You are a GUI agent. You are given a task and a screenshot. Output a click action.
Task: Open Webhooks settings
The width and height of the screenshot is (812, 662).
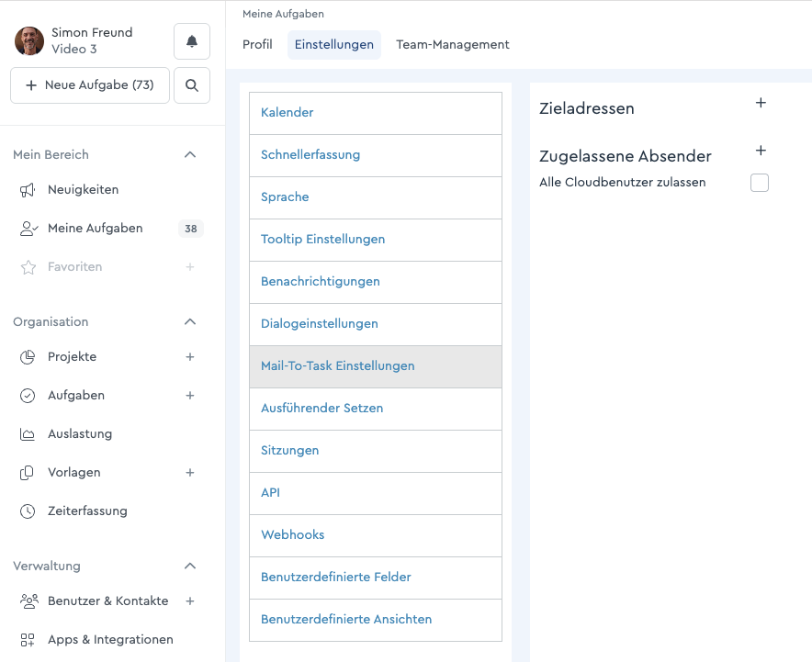click(x=376, y=535)
